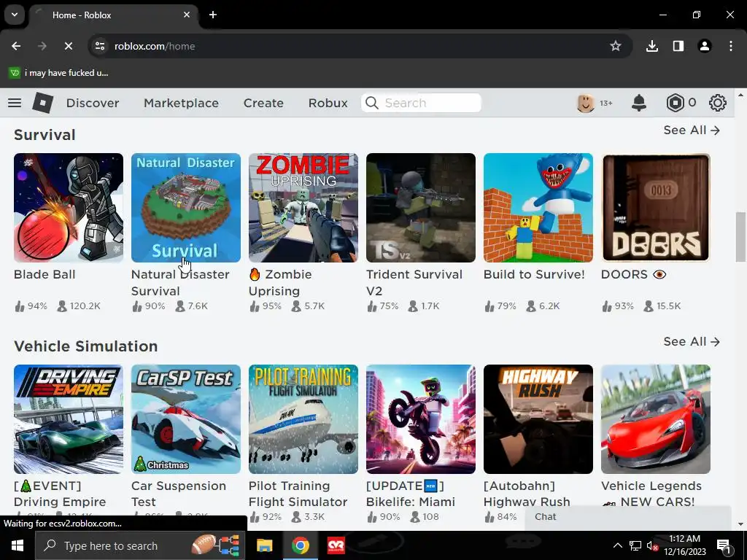This screenshot has width=747, height=560.
Task: Open the Car Suspension Test thumbnail
Action: coord(186,419)
